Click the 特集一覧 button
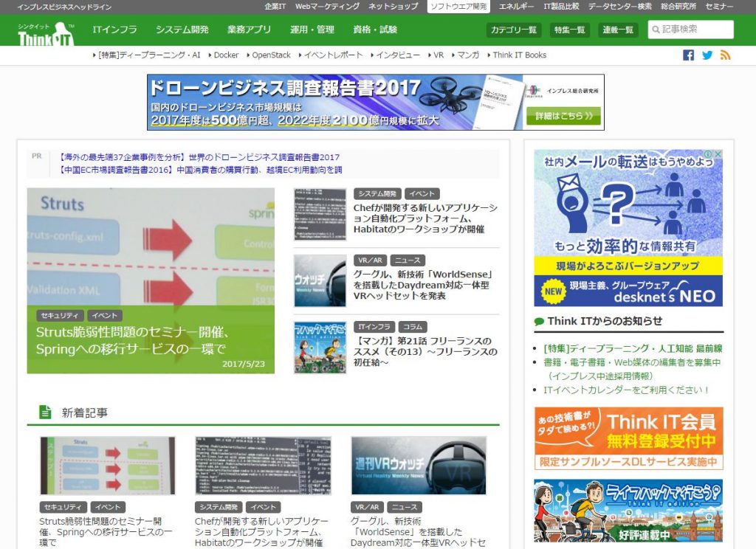Screen dimensions: 756x549 tap(569, 30)
